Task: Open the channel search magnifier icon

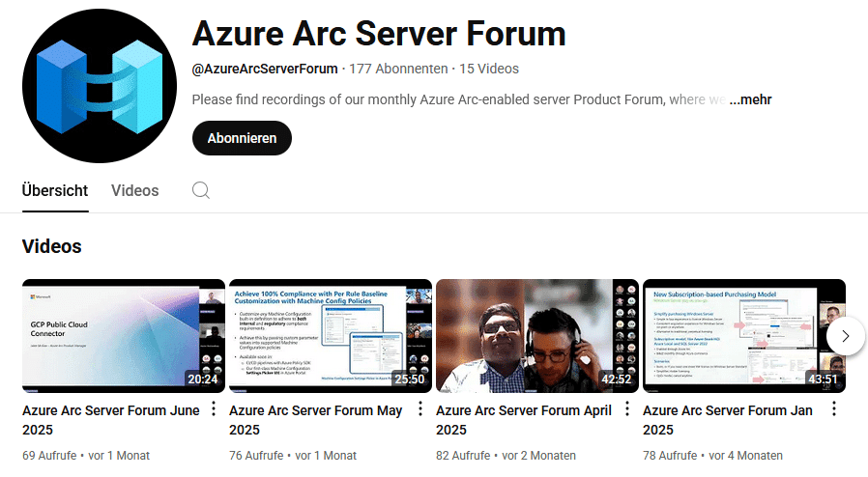Action: [201, 190]
